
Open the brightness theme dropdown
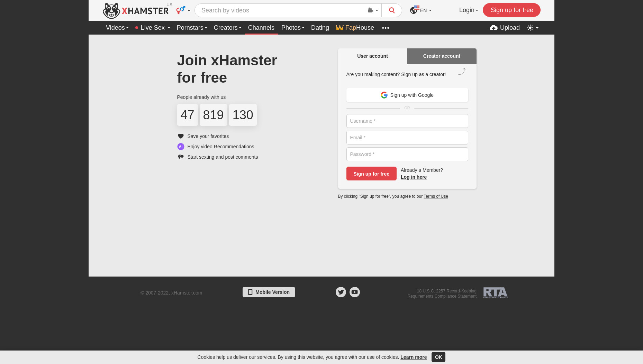[x=533, y=28]
